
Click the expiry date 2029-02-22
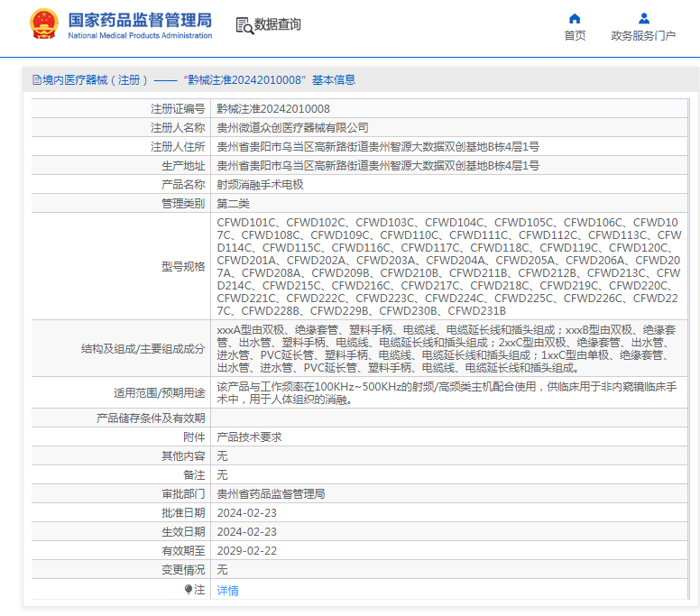(246, 550)
